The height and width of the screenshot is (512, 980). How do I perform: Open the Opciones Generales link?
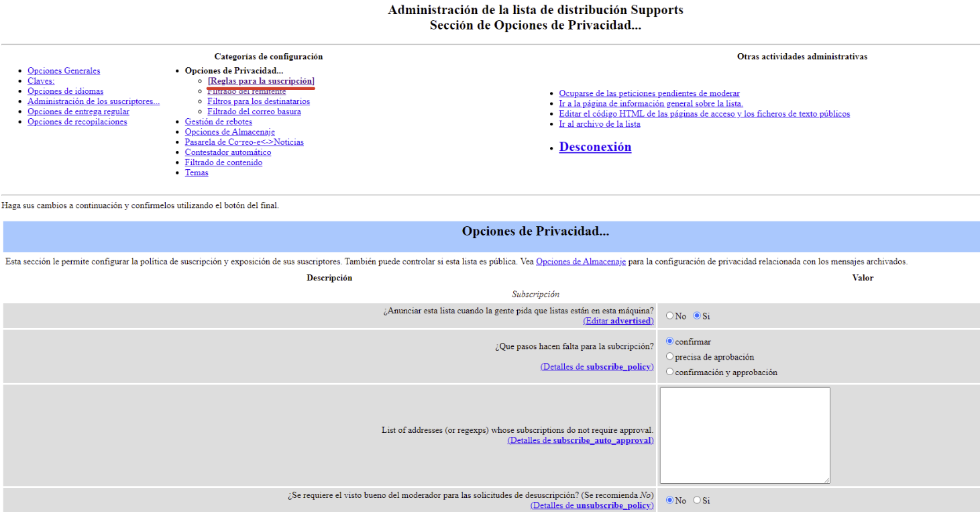click(64, 70)
